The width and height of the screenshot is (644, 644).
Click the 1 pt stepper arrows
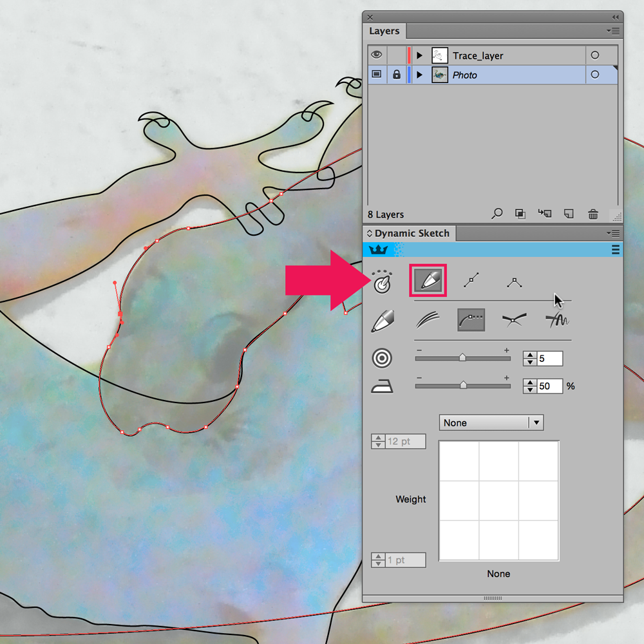pos(378,560)
